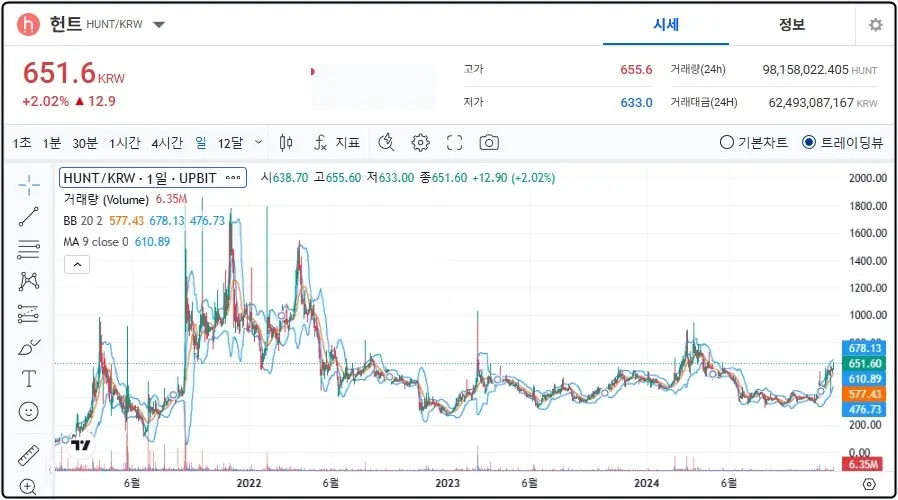The width and height of the screenshot is (898, 500).
Task: Select the 기본차트 radio option
Action: point(754,142)
